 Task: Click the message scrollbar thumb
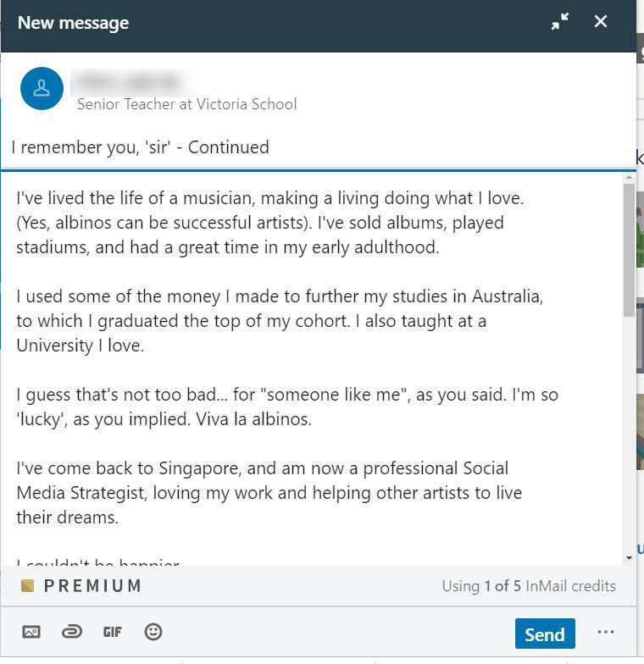click(629, 250)
